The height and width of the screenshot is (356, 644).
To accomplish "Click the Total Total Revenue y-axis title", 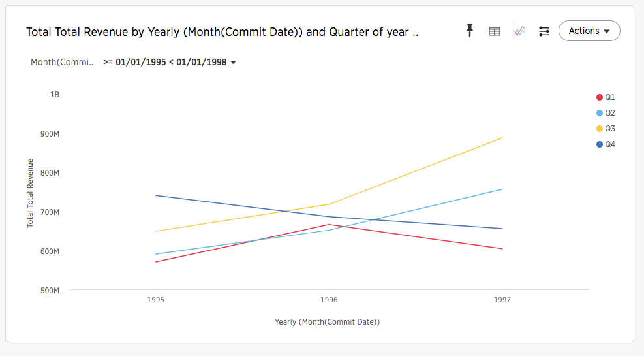I will (30, 193).
